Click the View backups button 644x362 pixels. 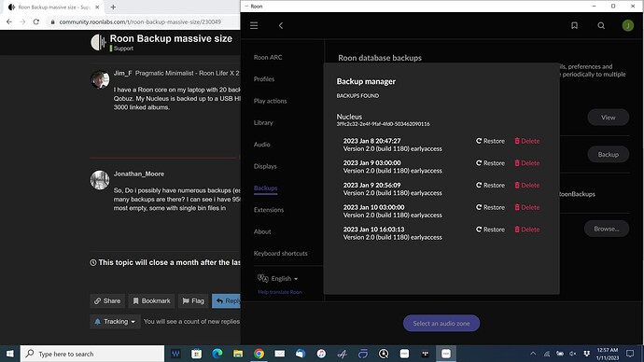pos(608,118)
